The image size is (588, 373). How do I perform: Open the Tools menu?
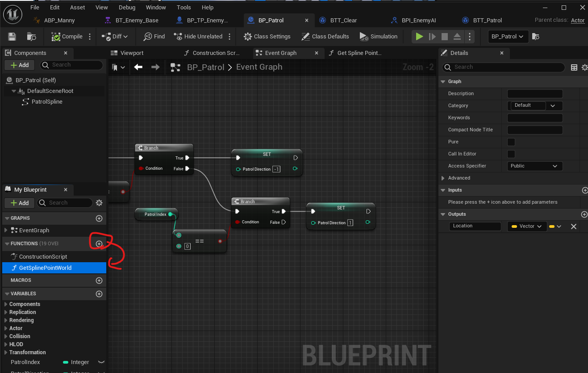coord(183,7)
